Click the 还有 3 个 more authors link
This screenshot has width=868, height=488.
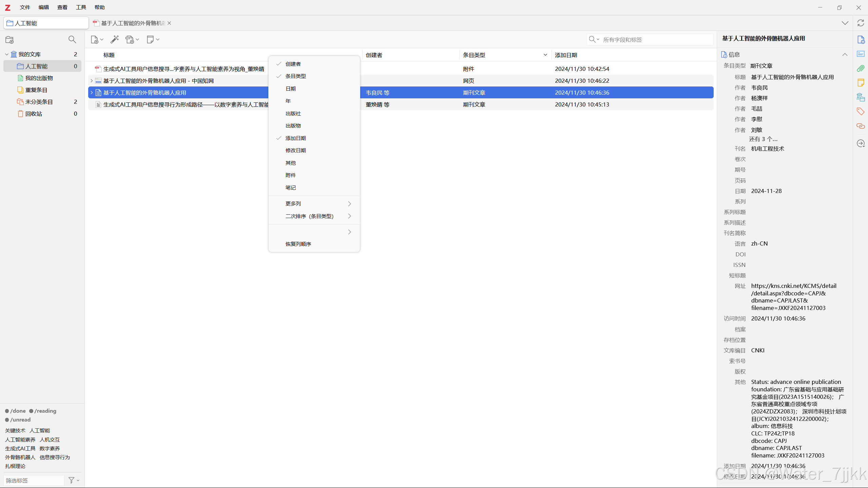coord(763,139)
